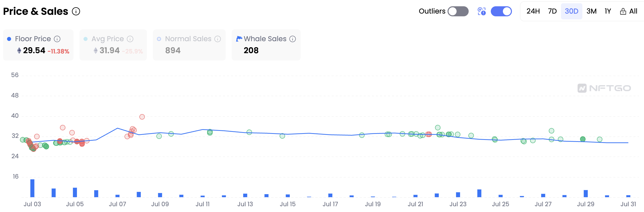Click the lock icon beside All
This screenshot has height=212, width=644.
623,11
